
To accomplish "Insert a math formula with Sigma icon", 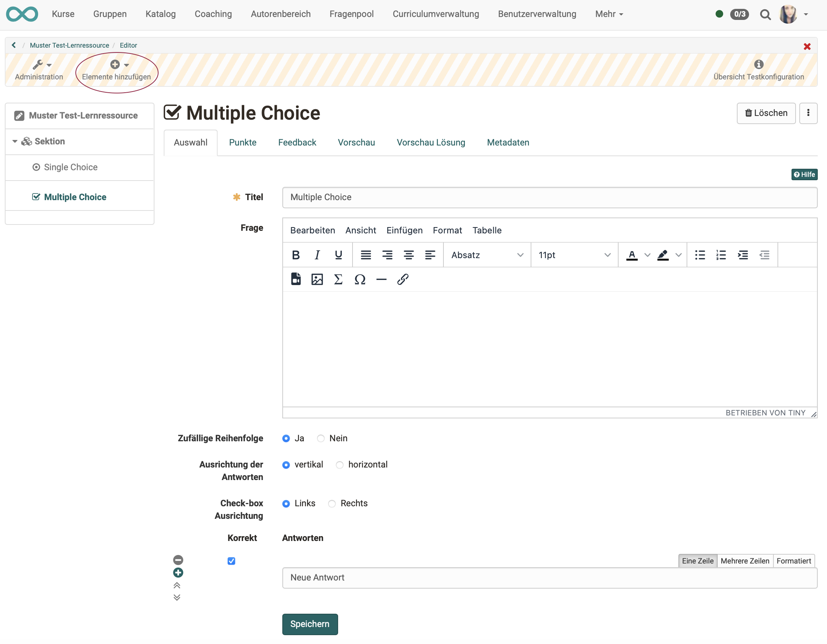I will pyautogui.click(x=338, y=280).
